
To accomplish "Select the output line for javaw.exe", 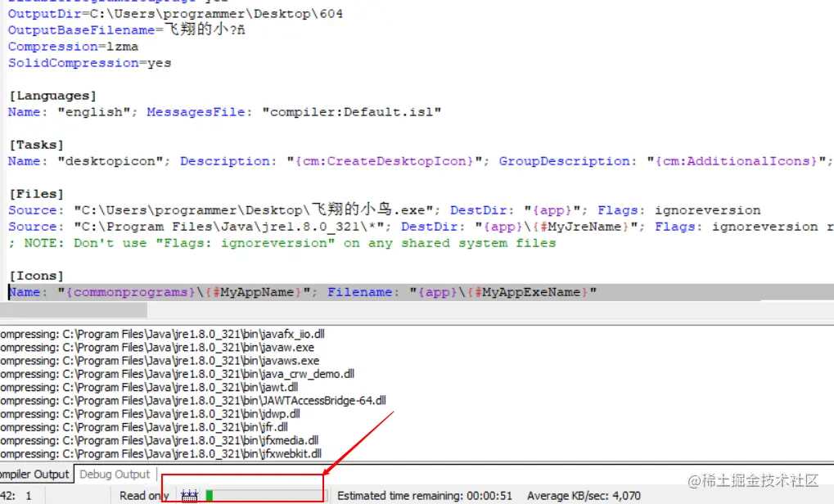I will 157,347.
